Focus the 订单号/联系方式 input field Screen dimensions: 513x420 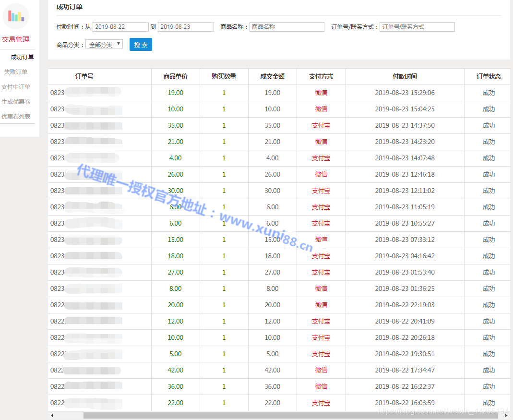pos(417,27)
